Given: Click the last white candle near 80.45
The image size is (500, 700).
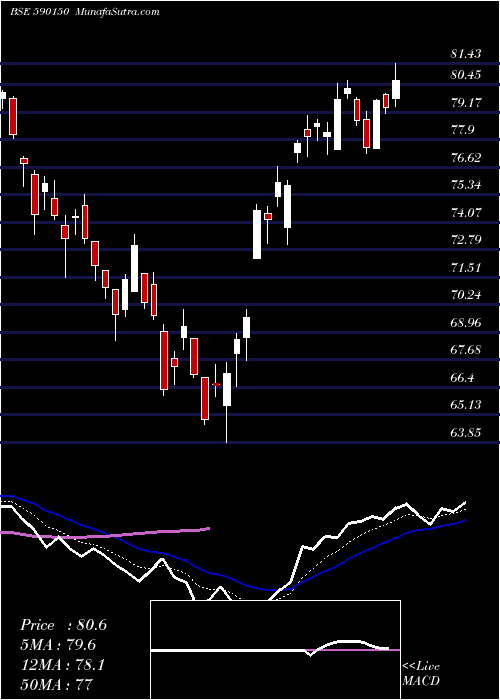Looking at the screenshot, I should pyautogui.click(x=396, y=89).
